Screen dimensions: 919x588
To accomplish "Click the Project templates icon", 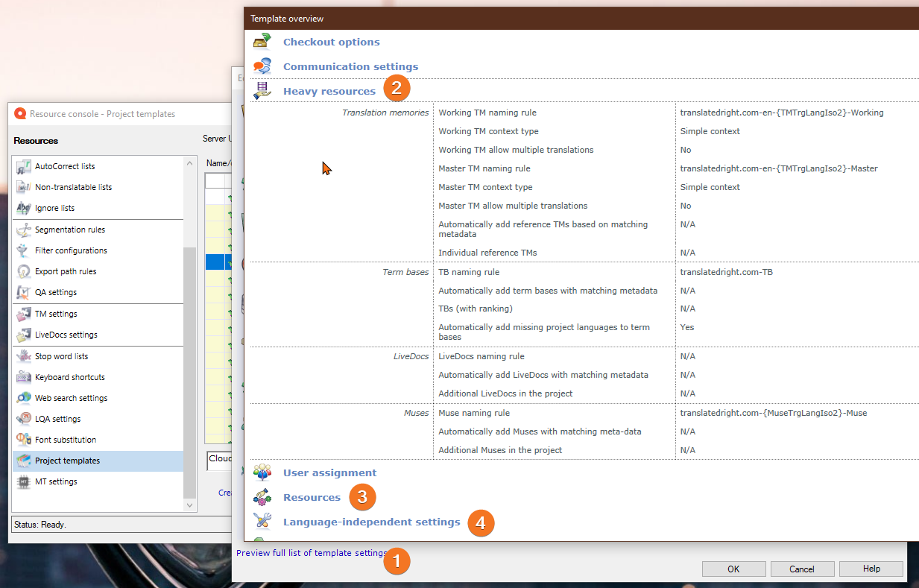I will [24, 461].
